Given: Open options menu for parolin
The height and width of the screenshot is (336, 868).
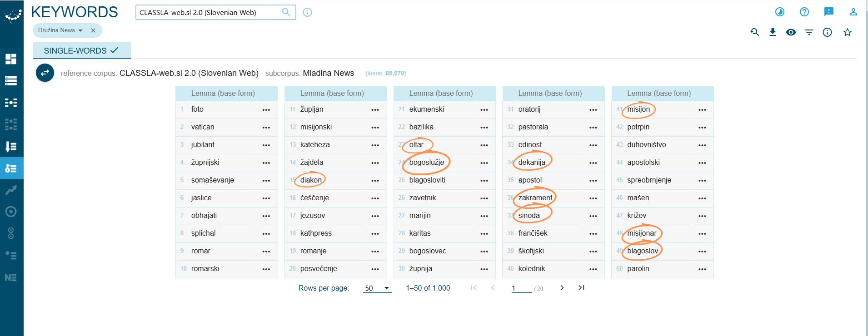Looking at the screenshot, I should click(x=702, y=269).
